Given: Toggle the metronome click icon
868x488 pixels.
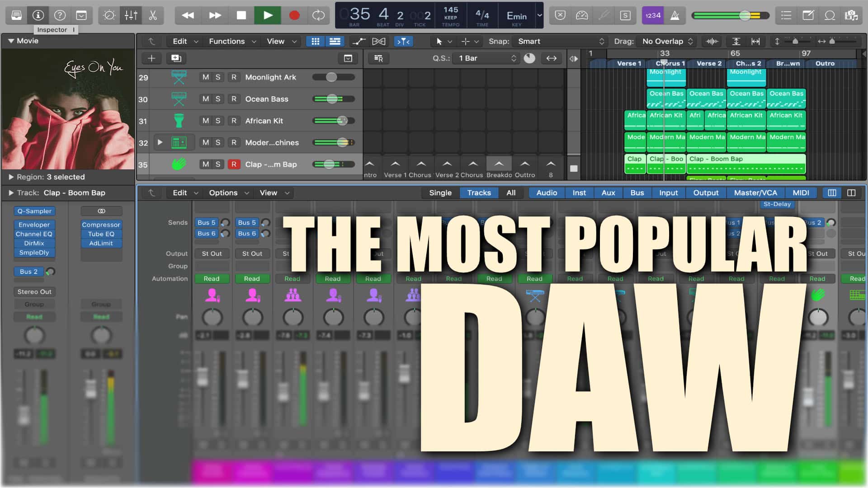Looking at the screenshot, I should pos(675,15).
